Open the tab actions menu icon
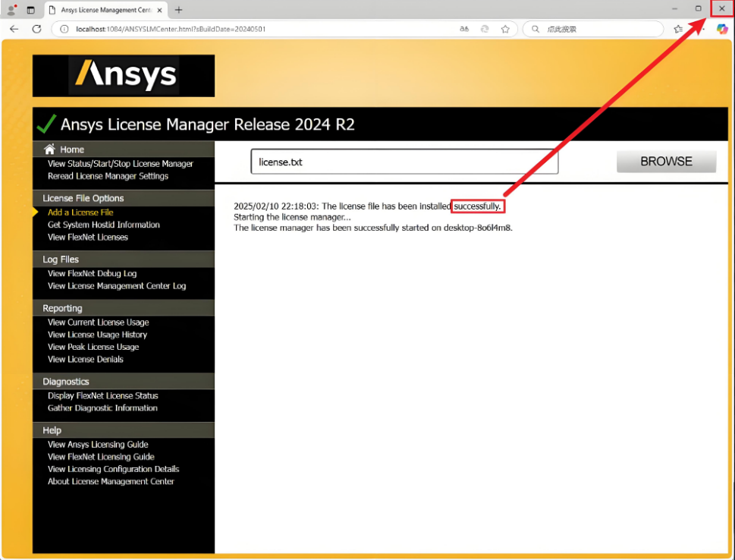The height and width of the screenshot is (560, 735). [31, 10]
